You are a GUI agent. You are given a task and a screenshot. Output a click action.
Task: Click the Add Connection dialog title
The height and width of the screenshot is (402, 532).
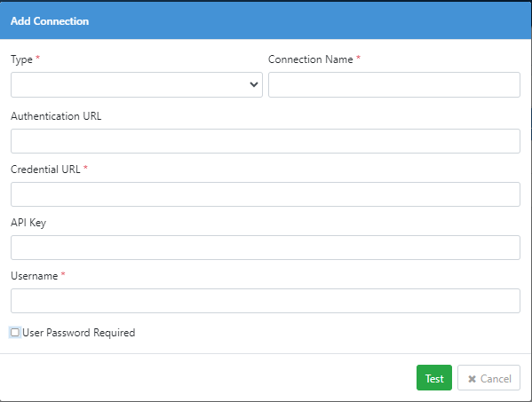tap(50, 21)
